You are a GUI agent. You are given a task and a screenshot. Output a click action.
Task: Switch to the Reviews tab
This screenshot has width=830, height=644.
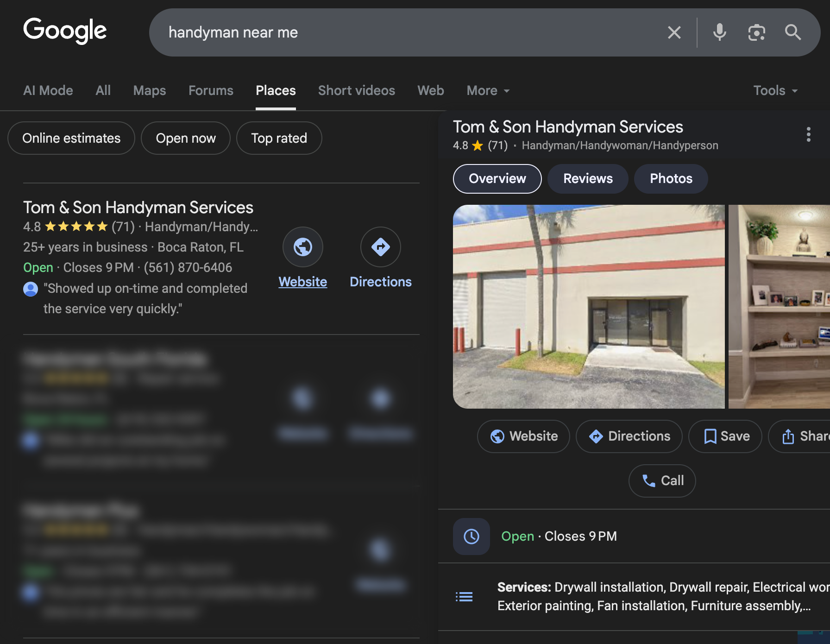pos(588,179)
